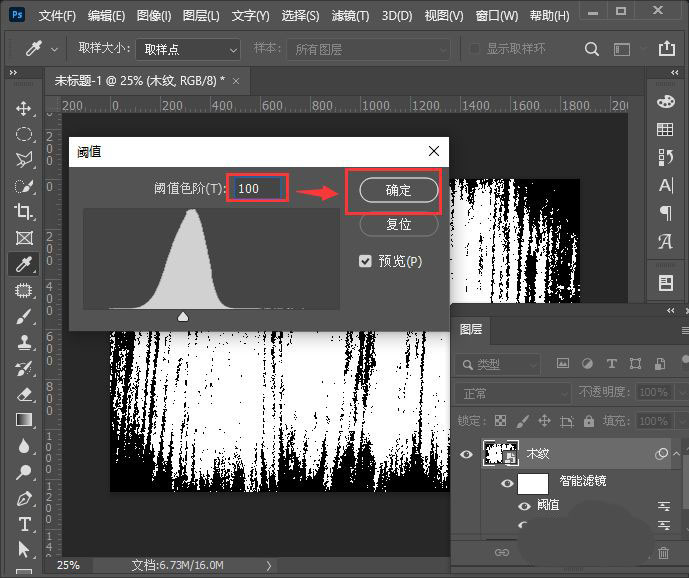Open the Opacity value dropdown
This screenshot has height=578, width=689.
click(682, 392)
